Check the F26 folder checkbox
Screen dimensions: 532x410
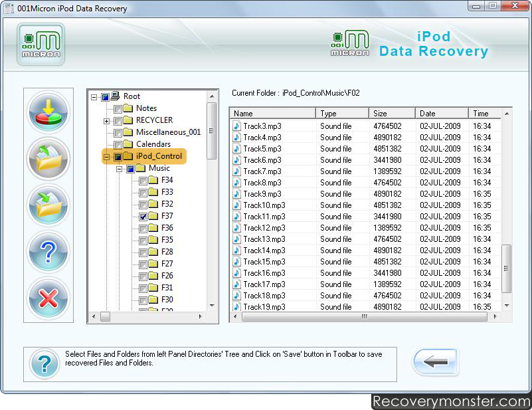coord(143,276)
